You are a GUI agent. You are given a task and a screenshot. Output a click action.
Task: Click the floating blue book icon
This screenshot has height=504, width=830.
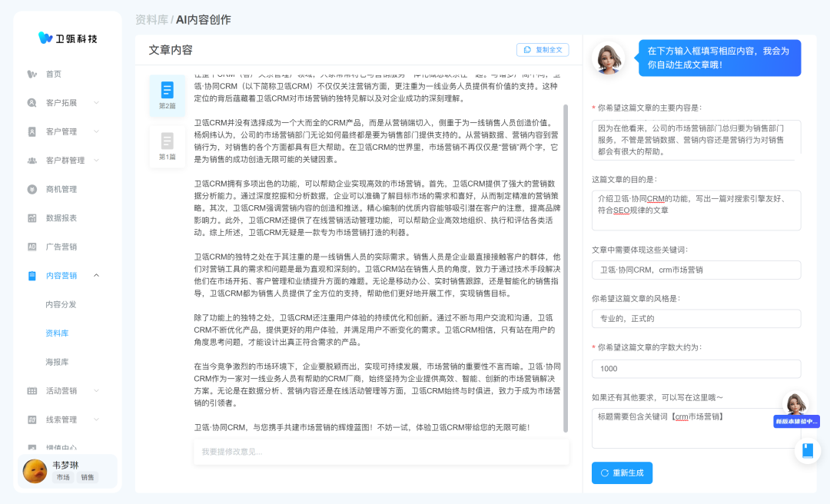coord(807,451)
